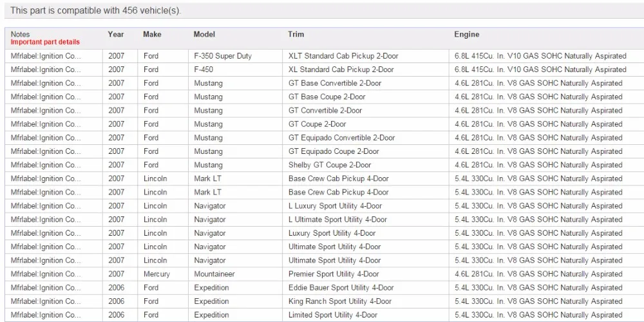Click "Navigator" model in the L Luxury row
The width and height of the screenshot is (644, 322).
(x=210, y=206)
